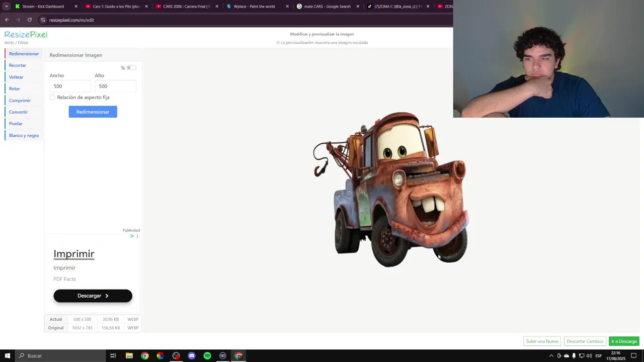Open Discord from the taskbar
The width and height of the screenshot is (644, 362).
[x=191, y=355]
